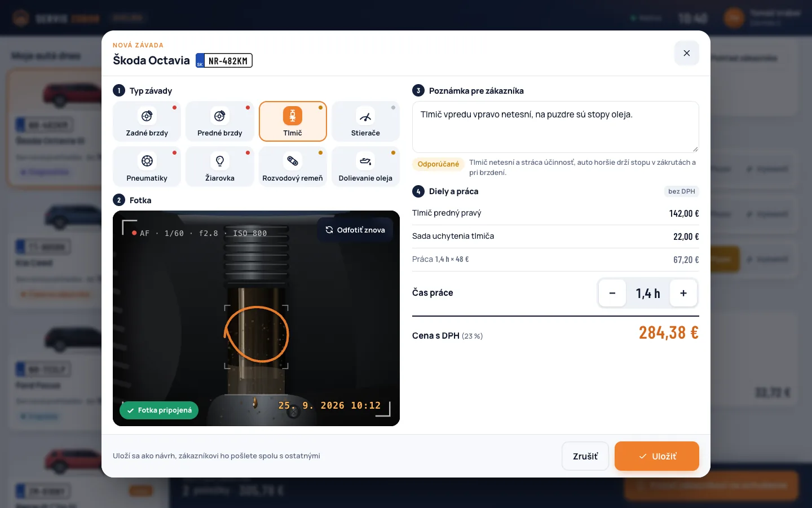Click the Fotka pripojená status badge
This screenshot has width=812, height=508.
coord(159,410)
